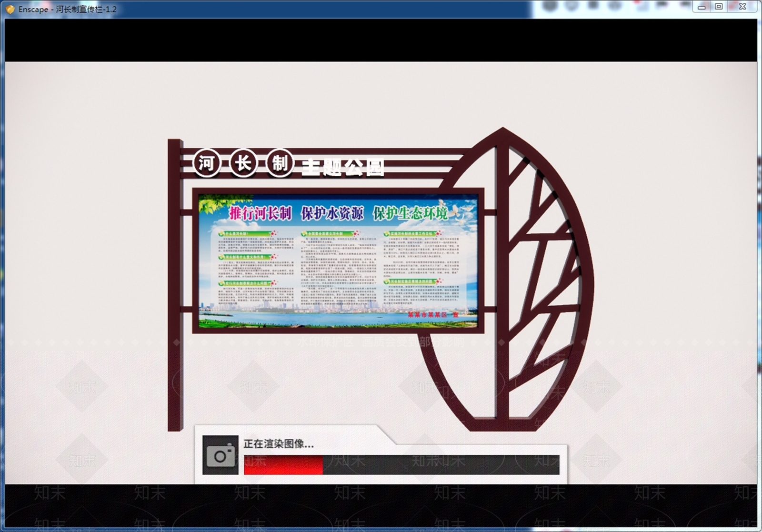
Task: Minimize the Enscape window
Action: point(702,7)
